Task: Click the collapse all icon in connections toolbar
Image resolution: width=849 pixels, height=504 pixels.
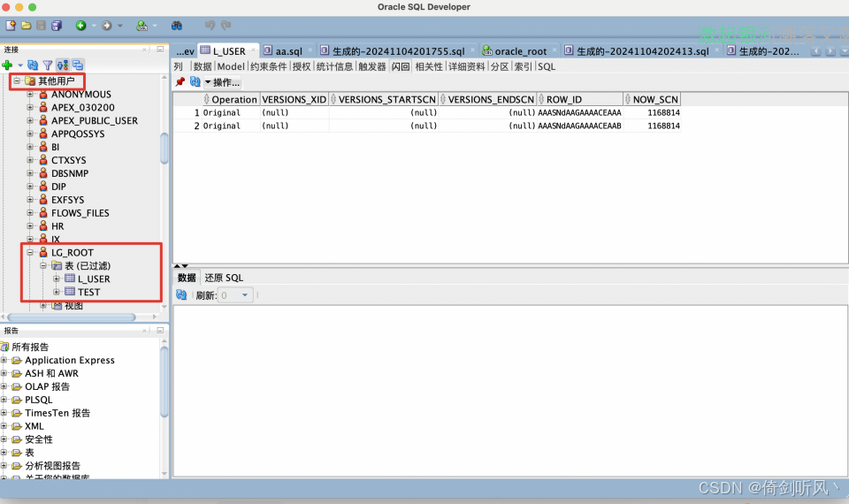Action: coord(78,65)
